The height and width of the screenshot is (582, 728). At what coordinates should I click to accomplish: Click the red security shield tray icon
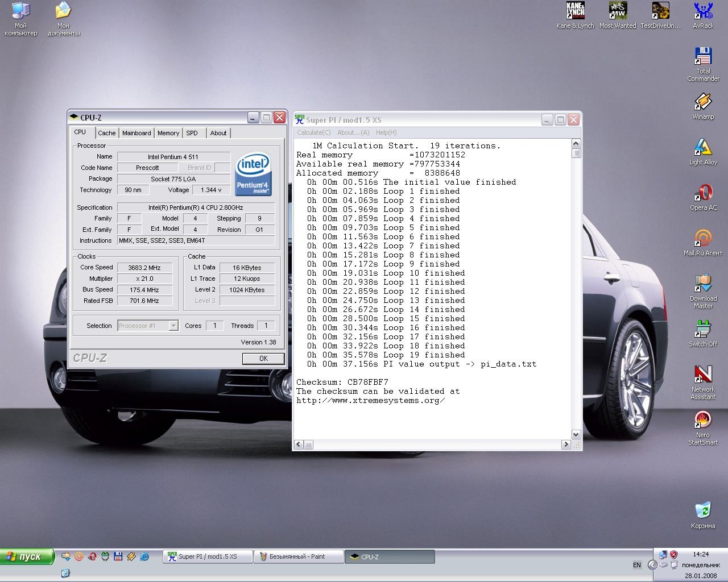(x=674, y=554)
